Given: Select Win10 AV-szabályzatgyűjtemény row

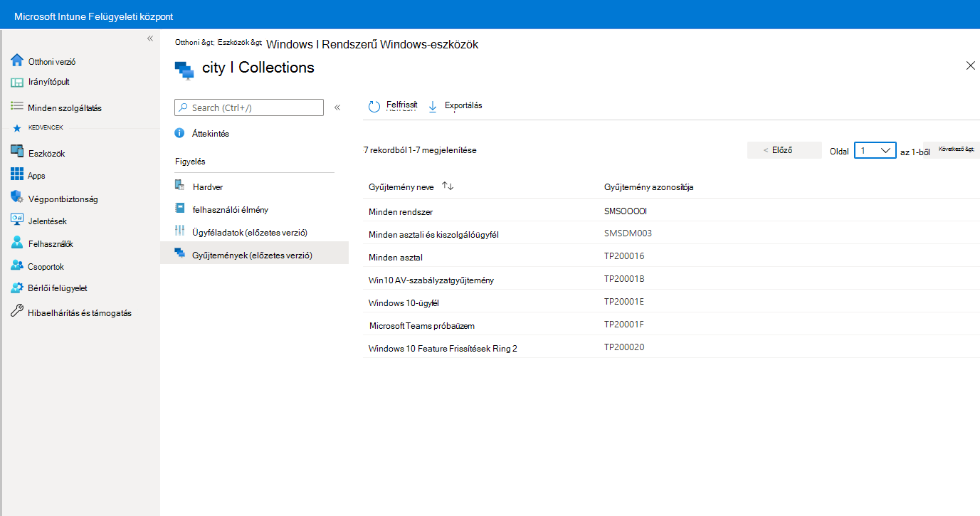Looking at the screenshot, I should pyautogui.click(x=671, y=280).
